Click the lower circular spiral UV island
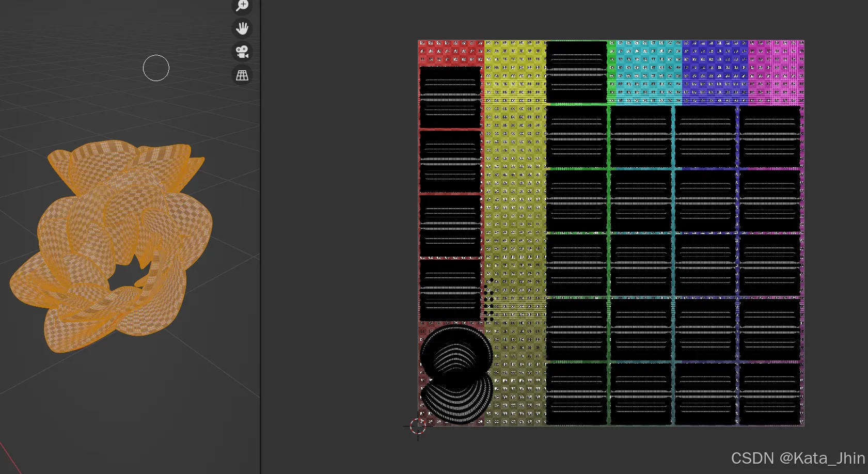This screenshot has width=868, height=474. pyautogui.click(x=456, y=398)
